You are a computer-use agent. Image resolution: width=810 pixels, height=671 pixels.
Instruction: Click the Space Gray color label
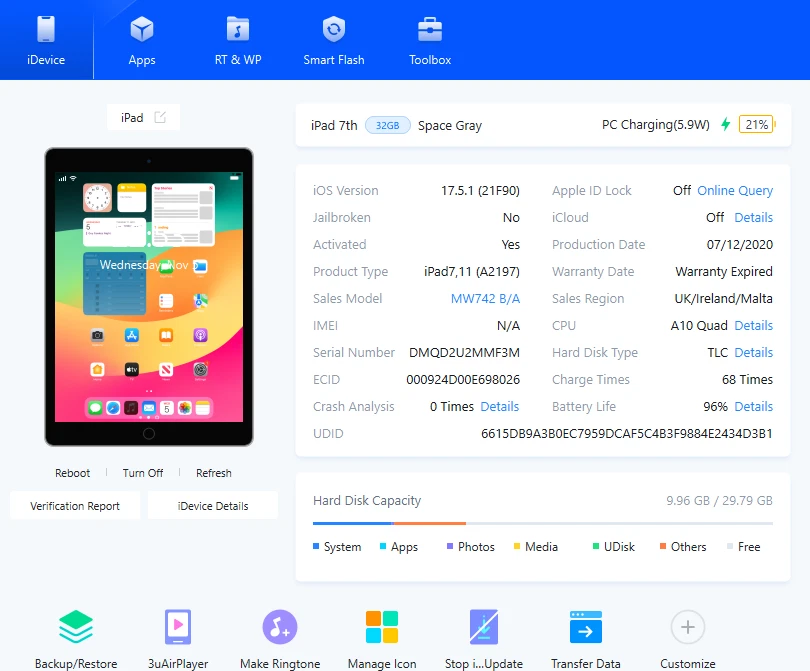click(449, 126)
